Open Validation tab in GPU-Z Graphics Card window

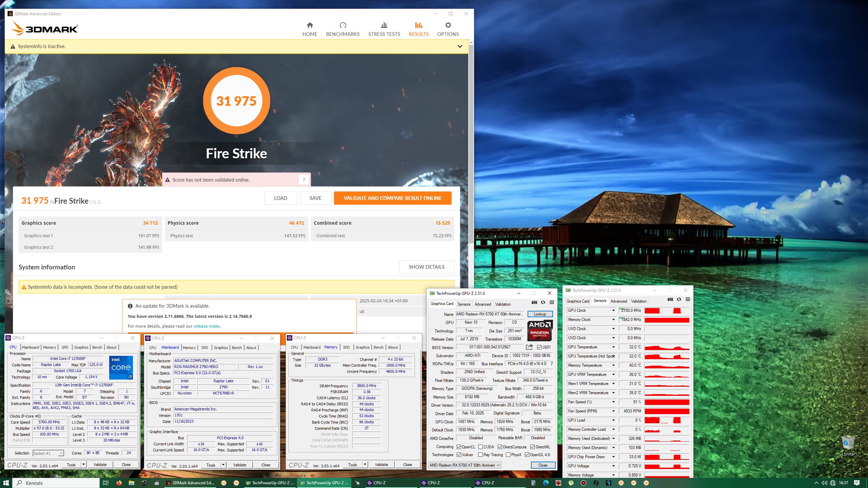[502, 304]
